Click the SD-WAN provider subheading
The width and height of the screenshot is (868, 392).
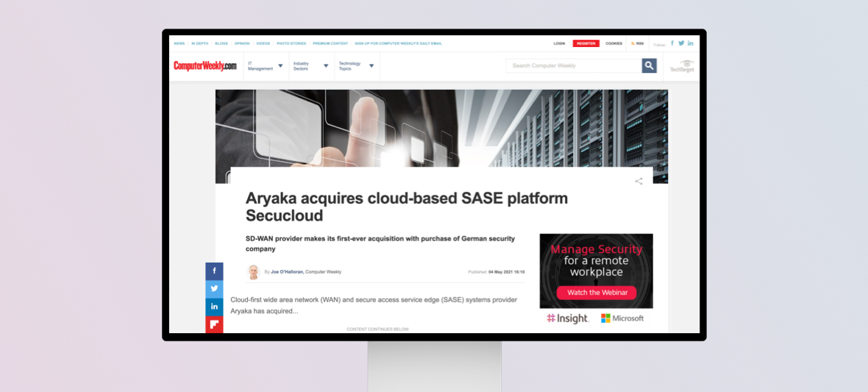coord(380,243)
